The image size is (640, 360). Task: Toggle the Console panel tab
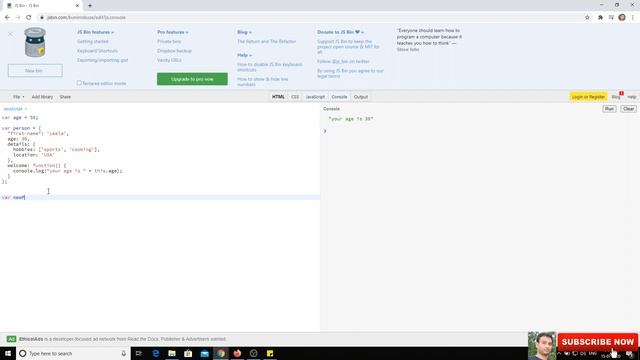(339, 97)
